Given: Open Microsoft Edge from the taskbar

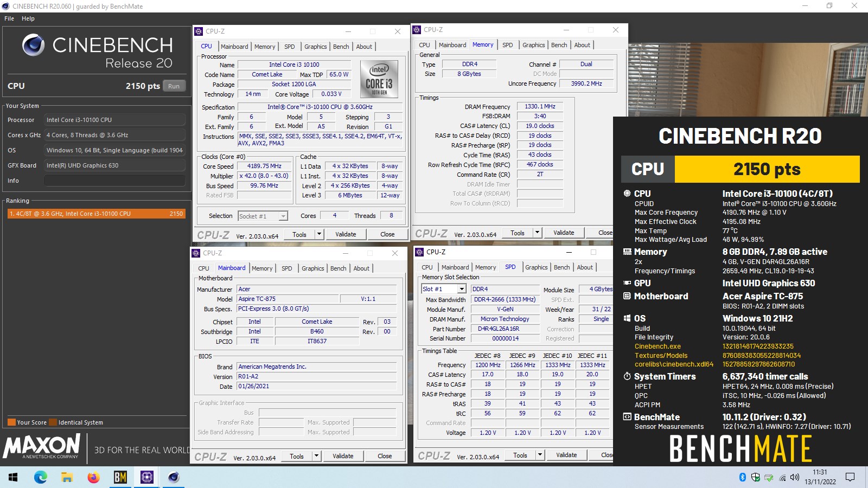Looking at the screenshot, I should click(x=40, y=477).
